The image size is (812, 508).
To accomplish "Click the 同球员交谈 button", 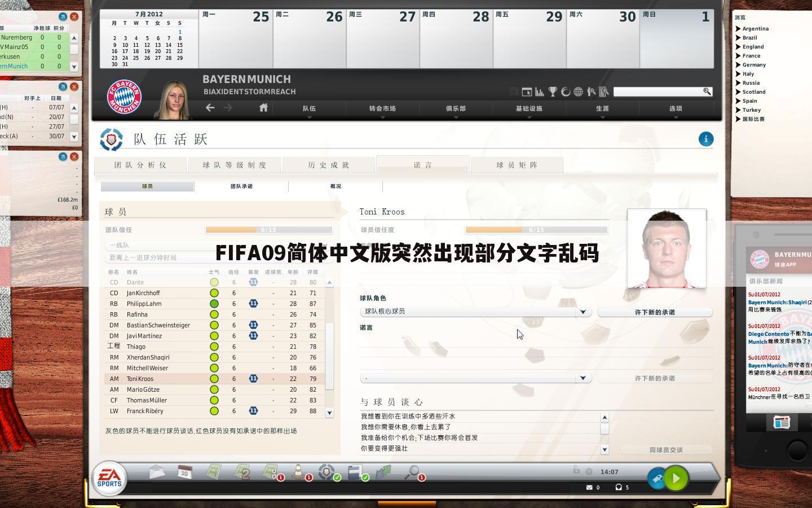I will [666, 450].
